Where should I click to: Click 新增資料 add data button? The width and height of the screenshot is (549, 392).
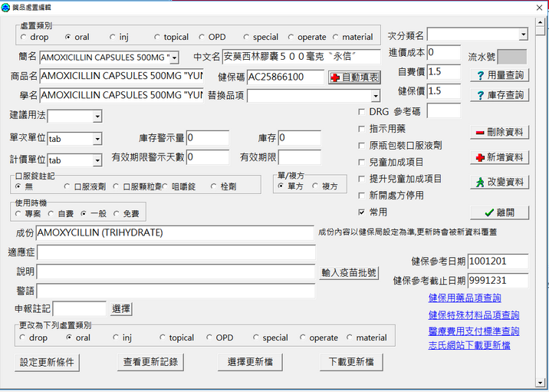tap(499, 157)
